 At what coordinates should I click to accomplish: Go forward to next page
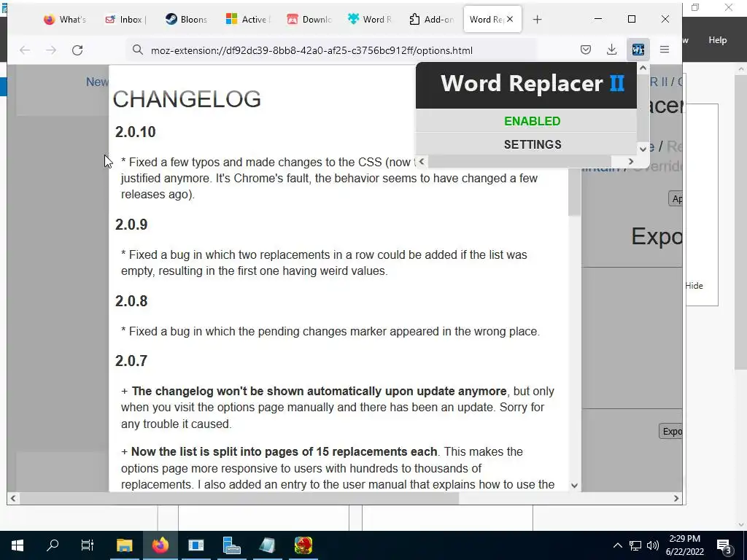pos(51,50)
